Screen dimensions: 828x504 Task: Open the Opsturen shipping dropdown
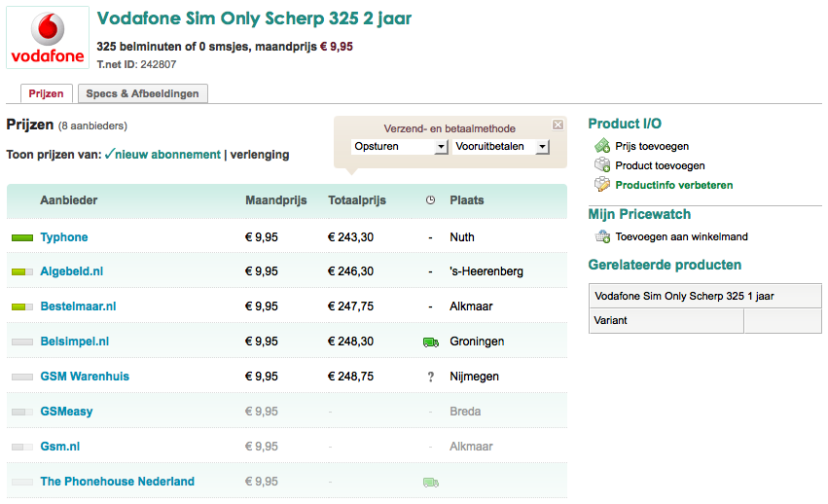coord(400,146)
